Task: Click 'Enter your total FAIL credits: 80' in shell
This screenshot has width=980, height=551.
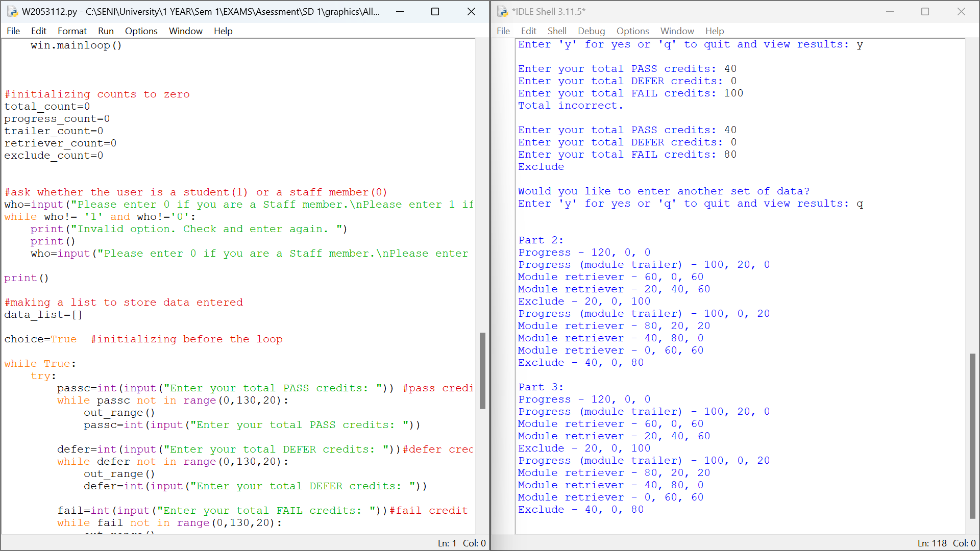Action: point(627,155)
